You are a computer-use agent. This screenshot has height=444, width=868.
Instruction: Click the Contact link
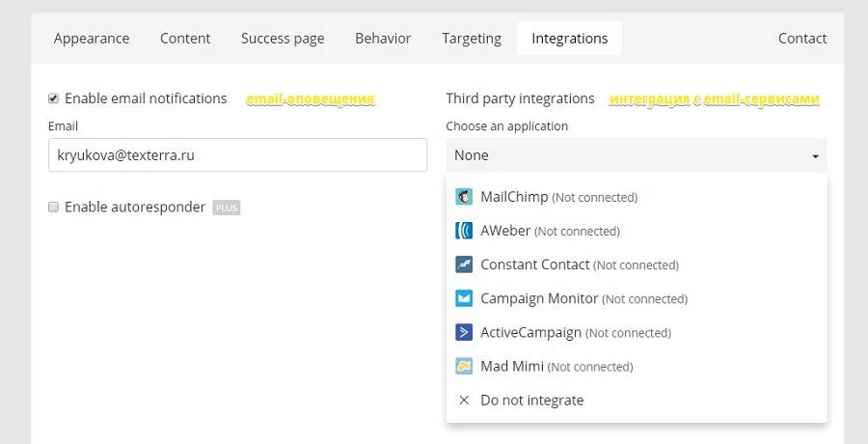click(802, 39)
